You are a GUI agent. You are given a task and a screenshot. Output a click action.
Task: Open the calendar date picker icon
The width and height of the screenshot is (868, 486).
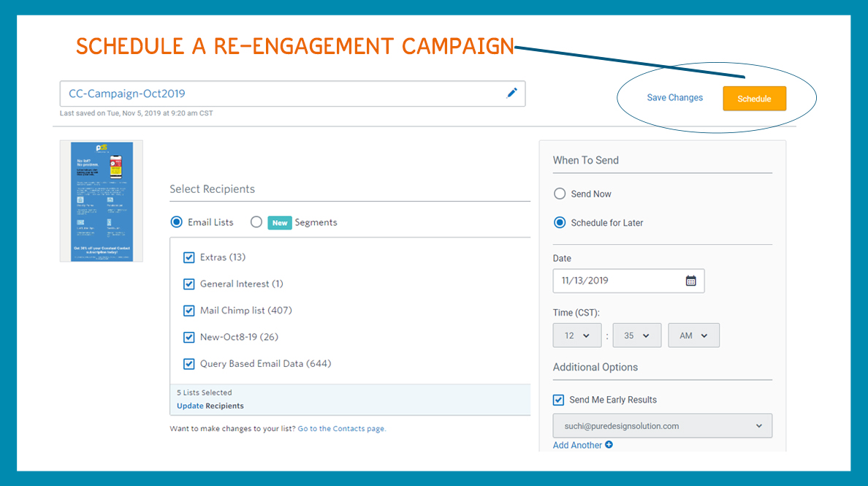tap(690, 281)
